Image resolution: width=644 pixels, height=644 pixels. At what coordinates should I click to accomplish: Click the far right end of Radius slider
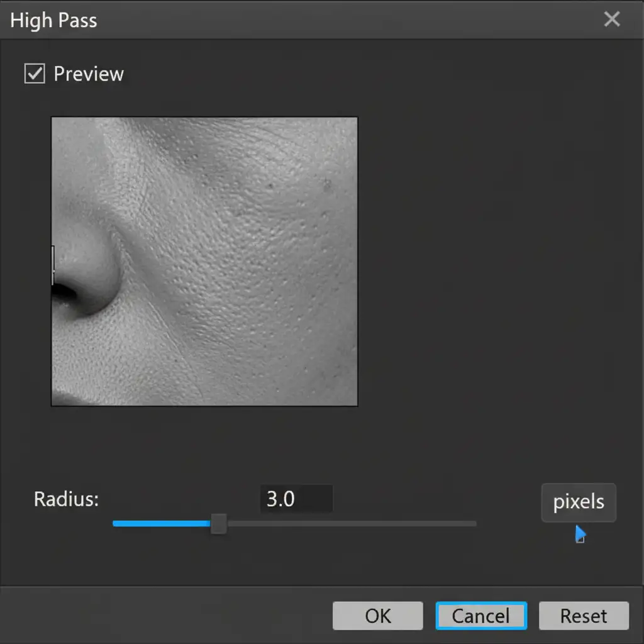point(474,523)
